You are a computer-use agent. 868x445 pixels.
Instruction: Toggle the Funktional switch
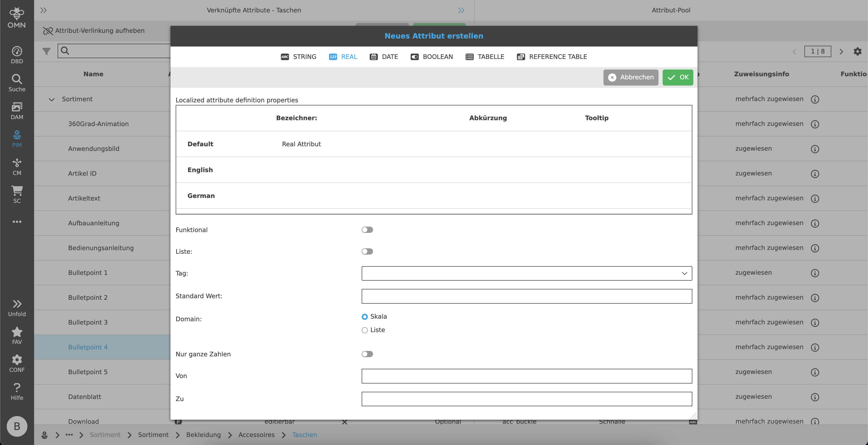[367, 230]
